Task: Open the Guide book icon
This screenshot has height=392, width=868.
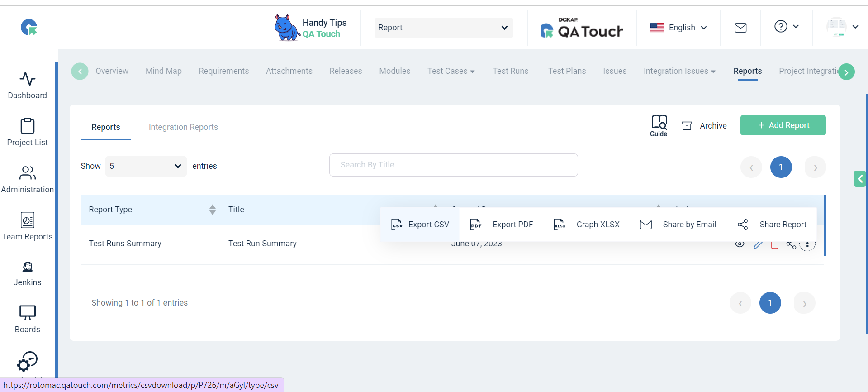Action: pyautogui.click(x=659, y=126)
